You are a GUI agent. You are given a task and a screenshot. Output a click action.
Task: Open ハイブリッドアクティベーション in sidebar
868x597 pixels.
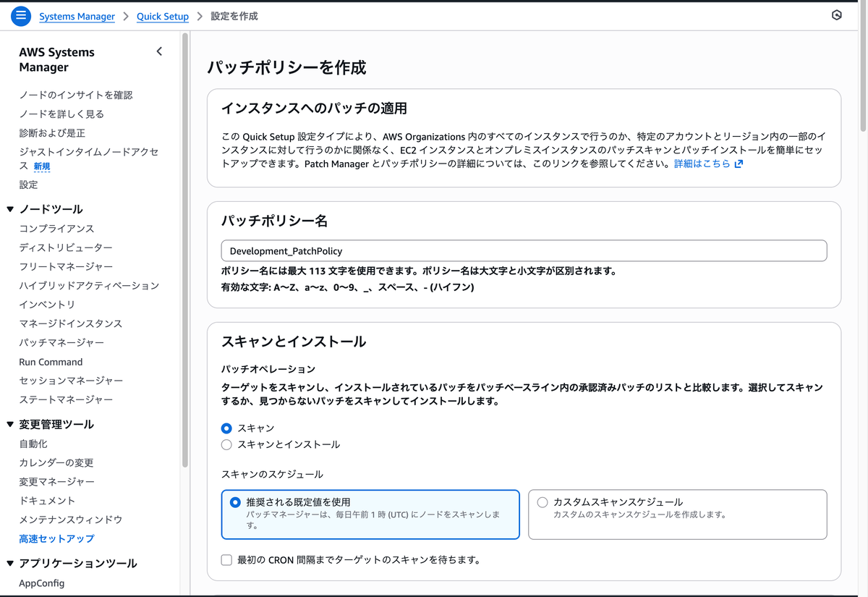[89, 286]
